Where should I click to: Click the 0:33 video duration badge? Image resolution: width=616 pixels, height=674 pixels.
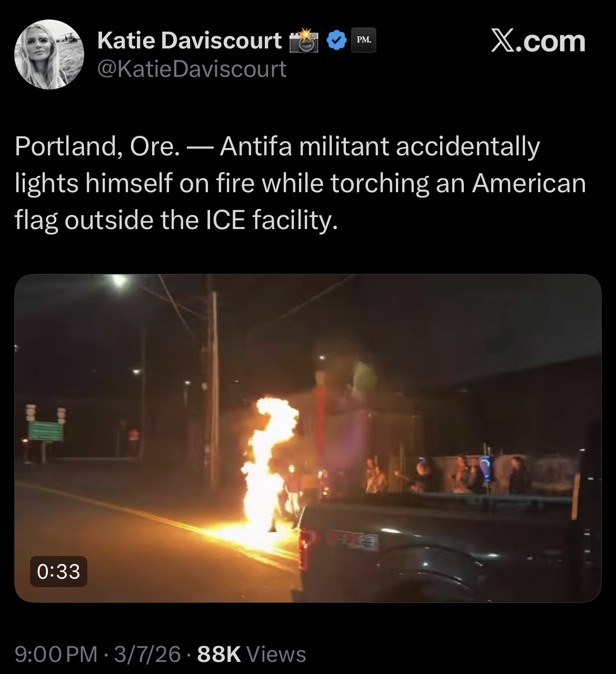58,571
